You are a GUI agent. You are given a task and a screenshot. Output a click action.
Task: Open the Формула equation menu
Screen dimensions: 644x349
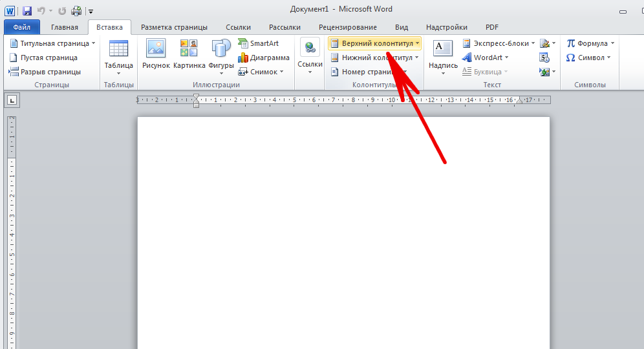(x=590, y=43)
